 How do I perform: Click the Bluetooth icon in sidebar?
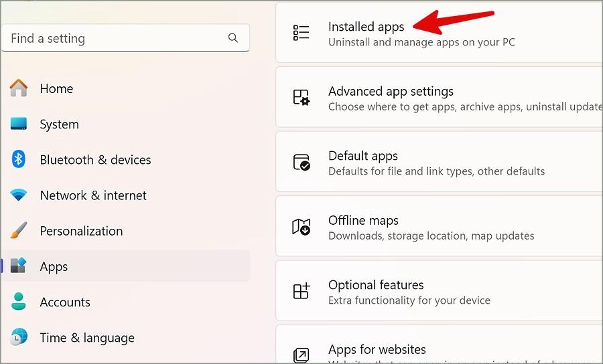19,159
